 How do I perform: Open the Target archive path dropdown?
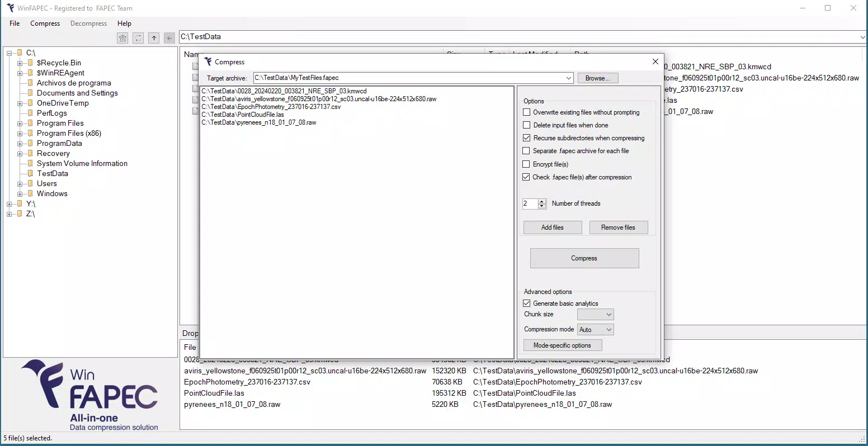click(569, 78)
